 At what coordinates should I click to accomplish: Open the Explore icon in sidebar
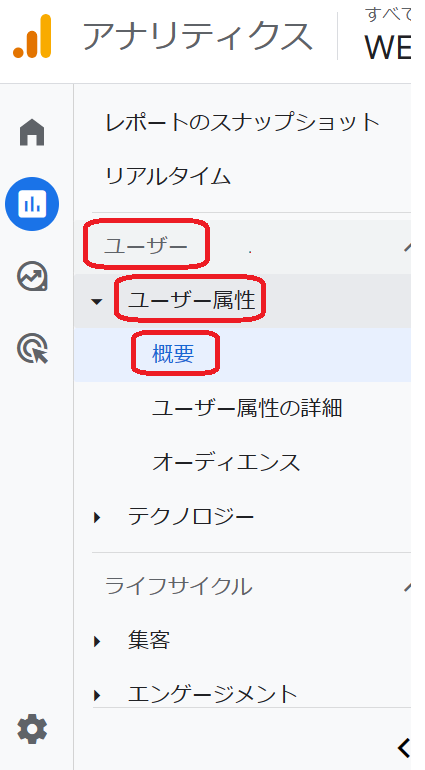[32, 276]
